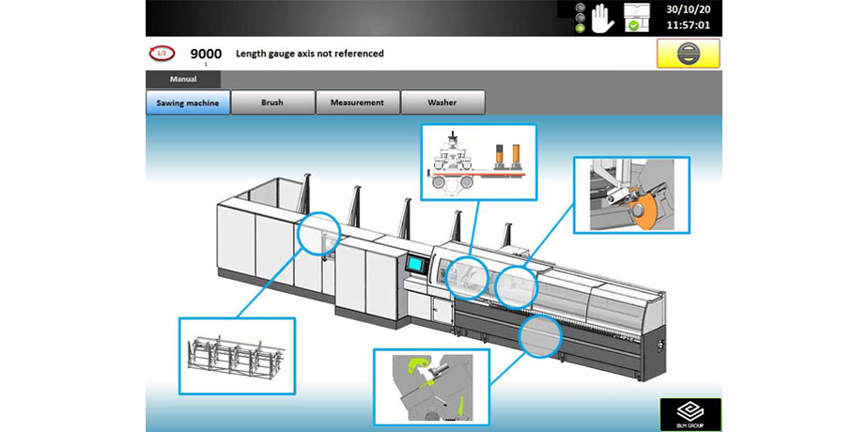
Task: Go to the Washer tab
Action: (x=442, y=101)
